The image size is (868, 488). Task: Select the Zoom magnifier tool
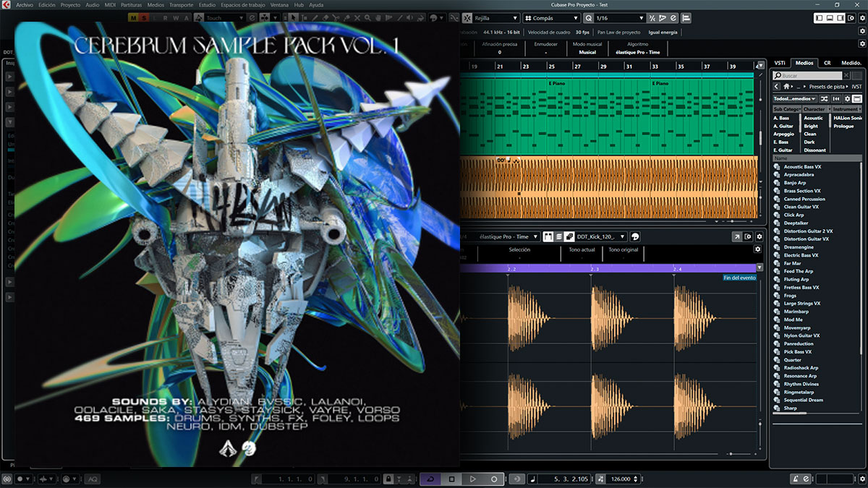pos(367,17)
